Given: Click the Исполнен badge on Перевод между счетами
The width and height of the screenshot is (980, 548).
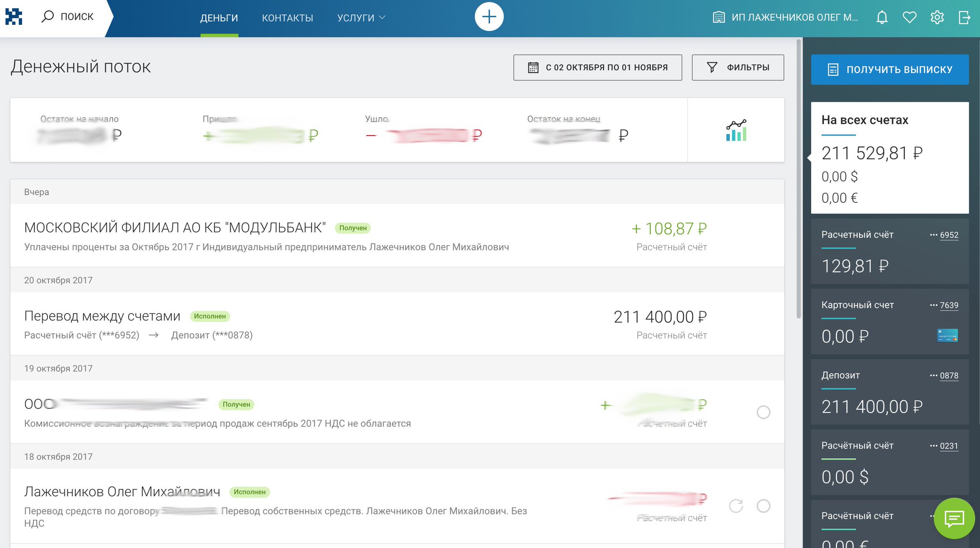Looking at the screenshot, I should tap(210, 316).
